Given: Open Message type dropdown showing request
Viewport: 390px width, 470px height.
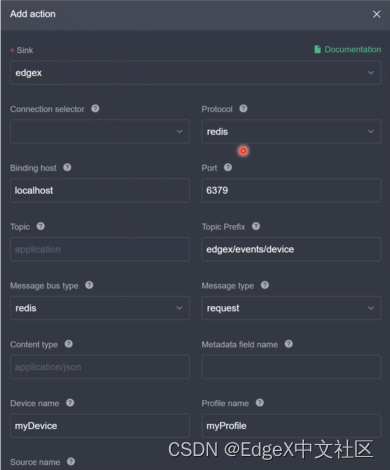Looking at the screenshot, I should [x=291, y=308].
